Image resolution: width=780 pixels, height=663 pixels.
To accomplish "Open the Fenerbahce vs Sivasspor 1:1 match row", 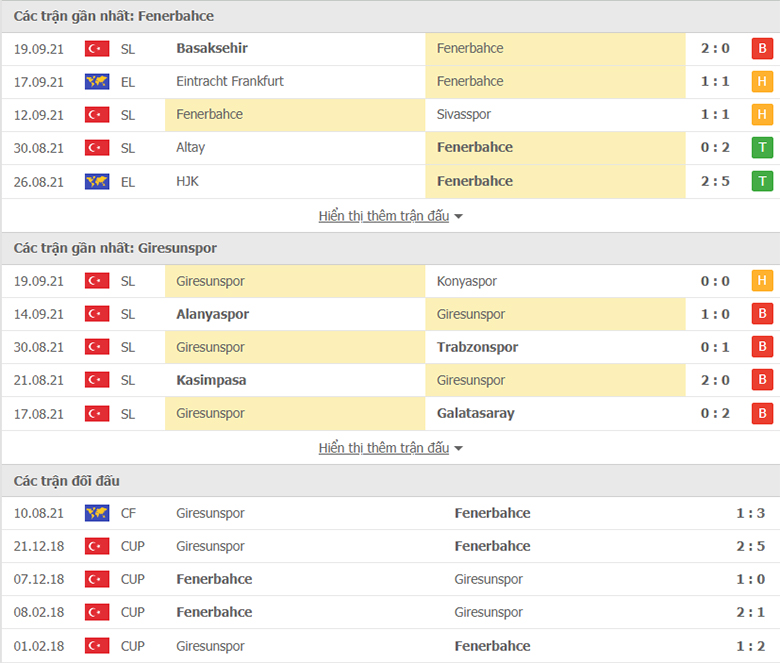I will click(x=390, y=115).
